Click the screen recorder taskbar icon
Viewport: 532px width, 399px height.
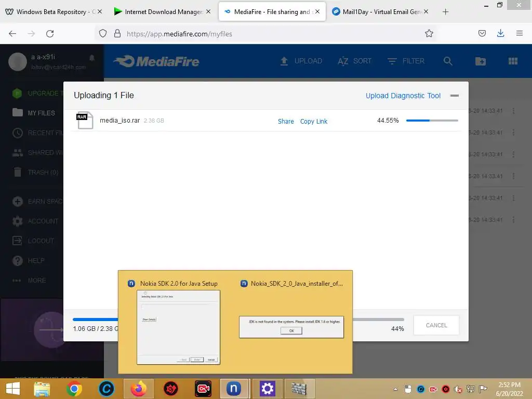point(203,389)
